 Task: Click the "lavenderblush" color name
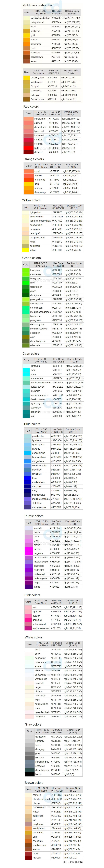click(42, 712)
